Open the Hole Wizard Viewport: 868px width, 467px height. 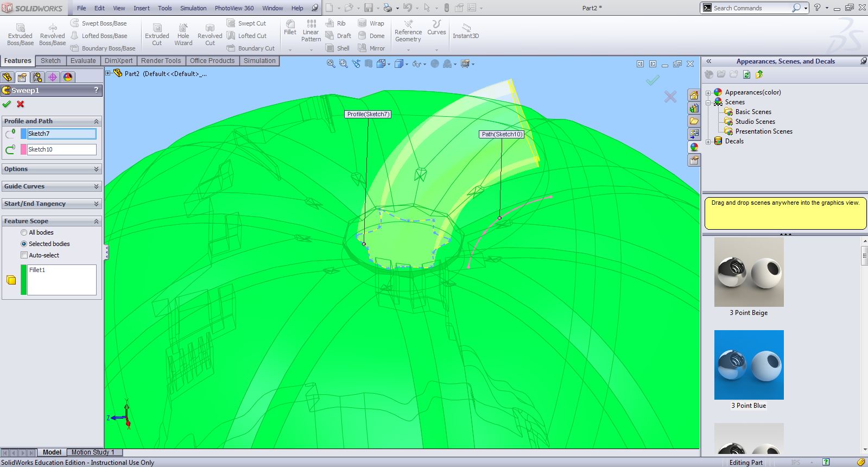pos(183,34)
